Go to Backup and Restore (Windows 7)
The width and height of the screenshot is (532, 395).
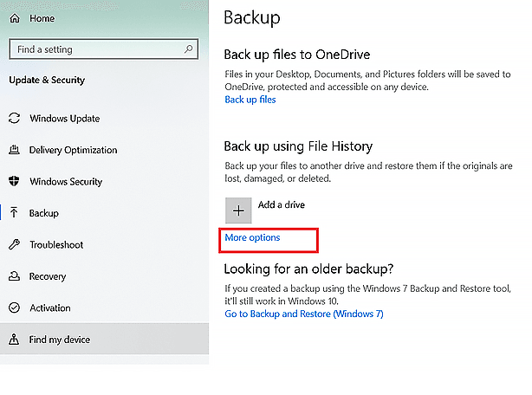tap(303, 314)
